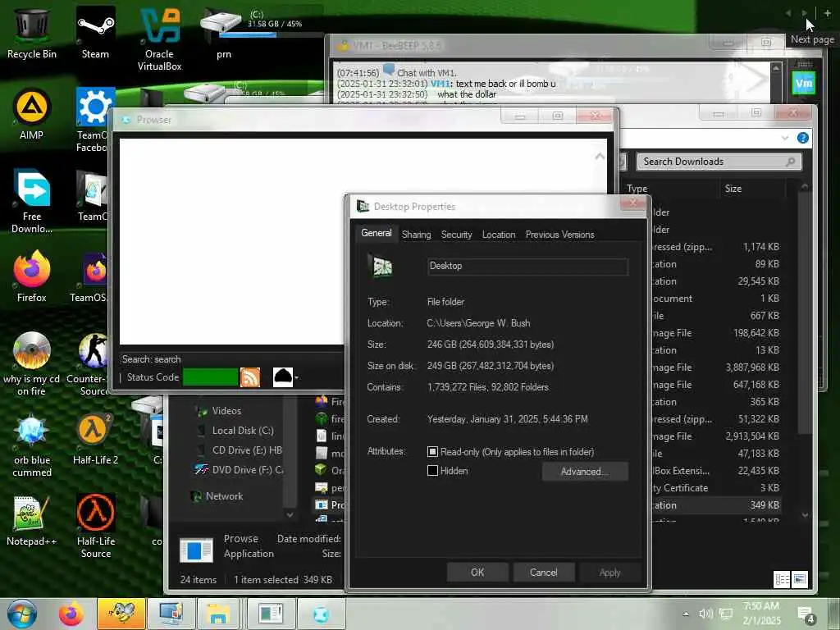Click Cancel in Desktop Properties
Image resolution: width=840 pixels, height=630 pixels.
[544, 572]
